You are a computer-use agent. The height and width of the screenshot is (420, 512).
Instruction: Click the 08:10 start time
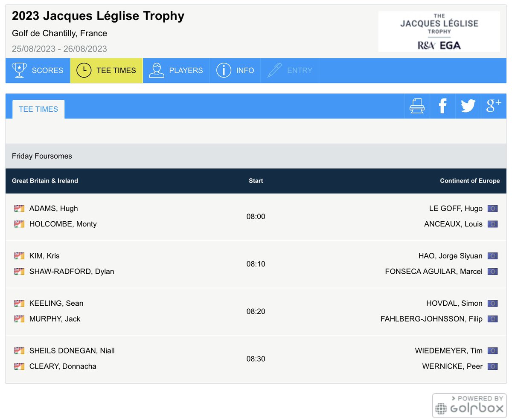click(256, 264)
